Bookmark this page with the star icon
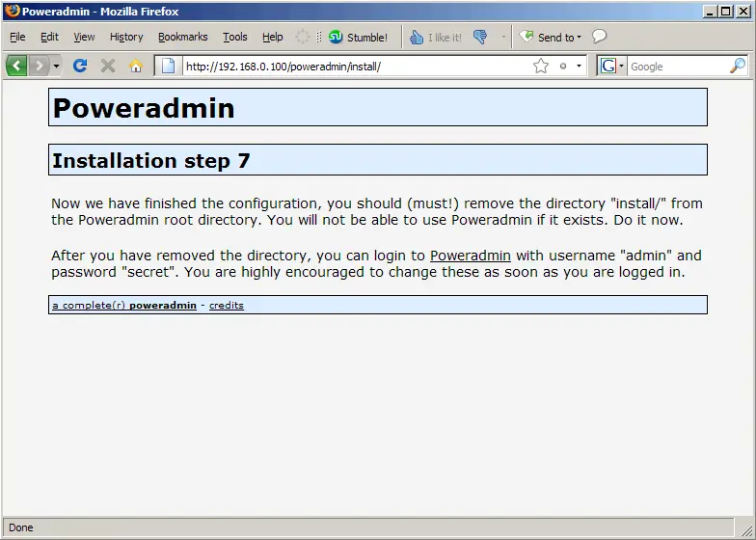 pos(541,66)
